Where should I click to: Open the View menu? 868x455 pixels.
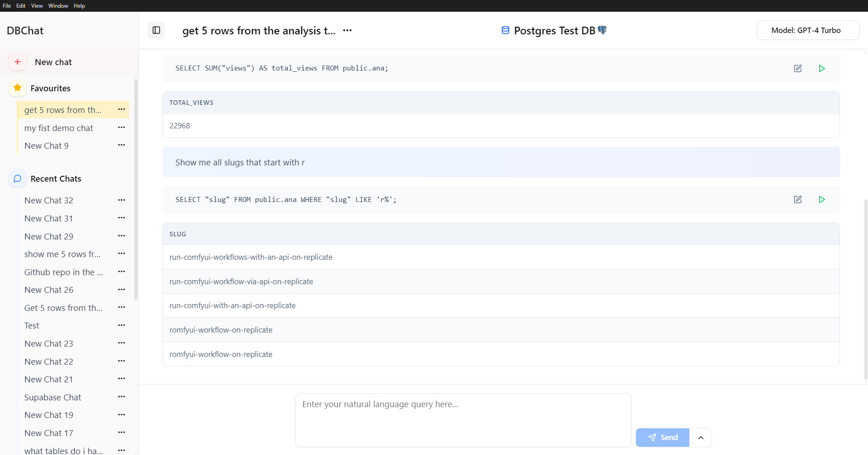(37, 5)
